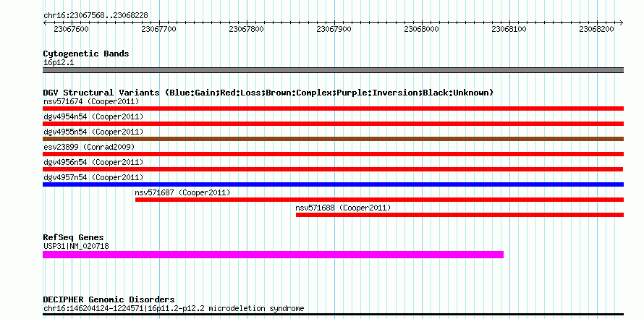644x319 pixels.
Task: Click the RefSeq Genes track heading
Action: (x=74, y=238)
